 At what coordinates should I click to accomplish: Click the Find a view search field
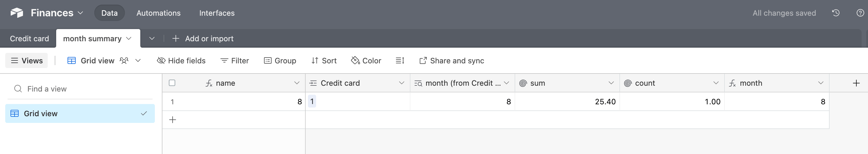(80, 89)
